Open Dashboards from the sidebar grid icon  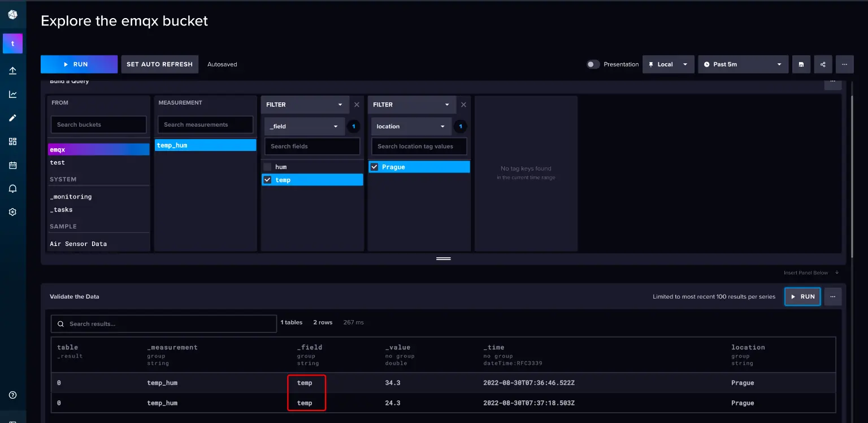(12, 141)
